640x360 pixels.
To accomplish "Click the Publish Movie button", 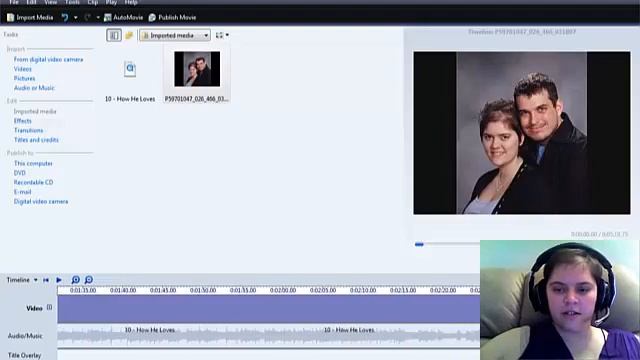I will tap(172, 18).
